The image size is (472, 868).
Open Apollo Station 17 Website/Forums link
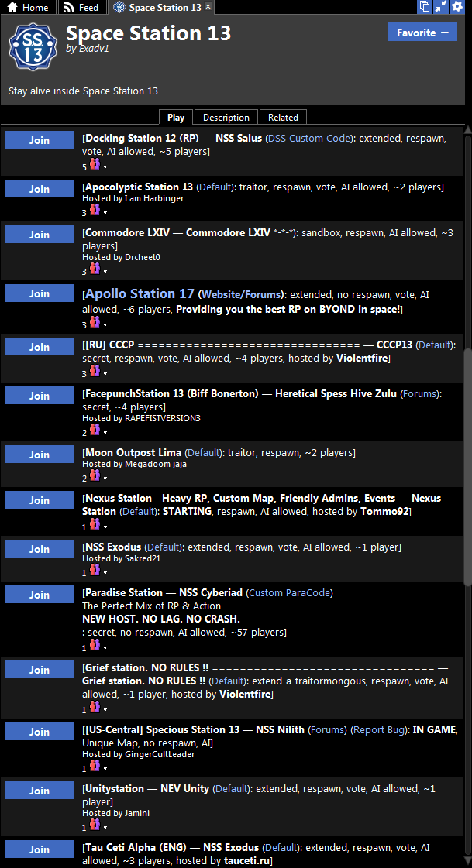tap(242, 294)
